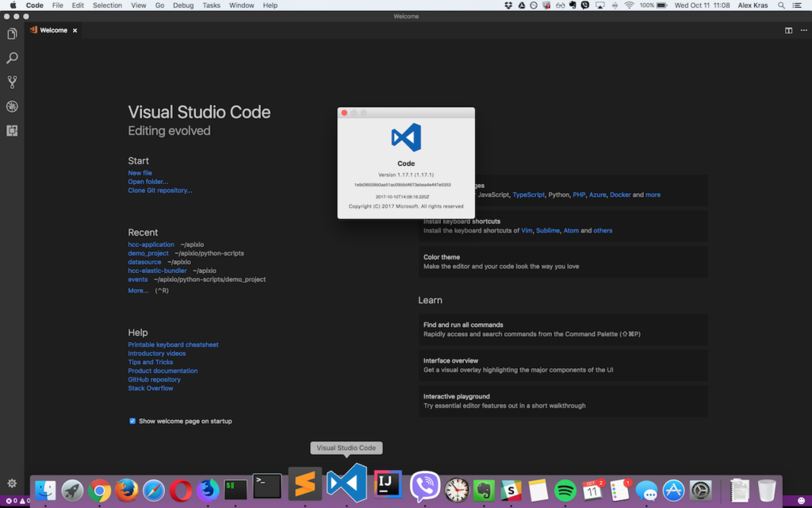This screenshot has width=812, height=508.
Task: Click the Sublime Text icon in Dock
Action: tap(304, 483)
